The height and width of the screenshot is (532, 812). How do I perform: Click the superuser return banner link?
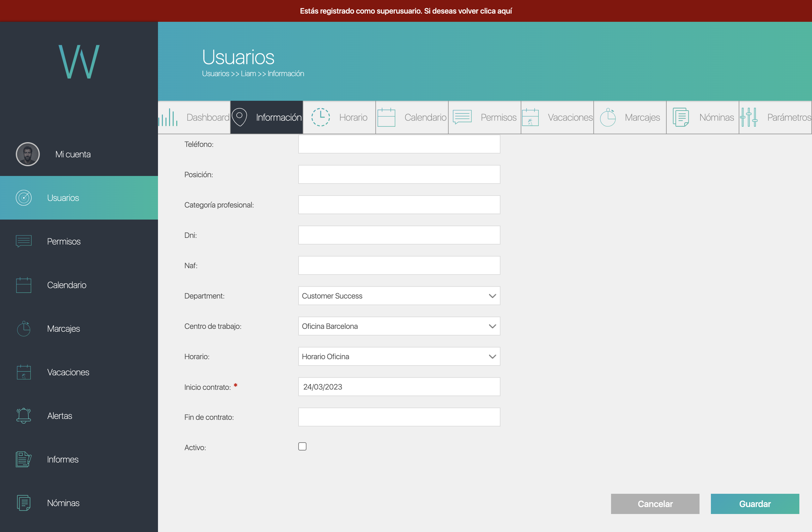tap(406, 11)
